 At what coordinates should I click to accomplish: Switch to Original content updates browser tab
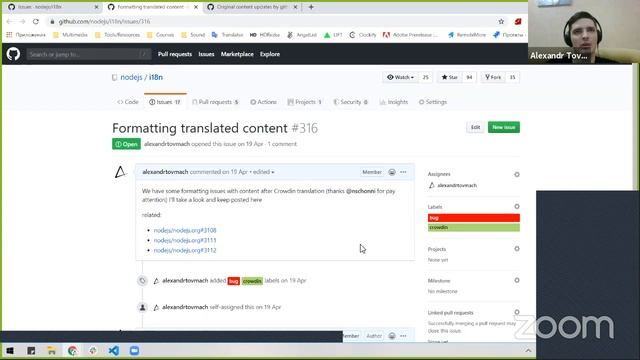pyautogui.click(x=251, y=7)
